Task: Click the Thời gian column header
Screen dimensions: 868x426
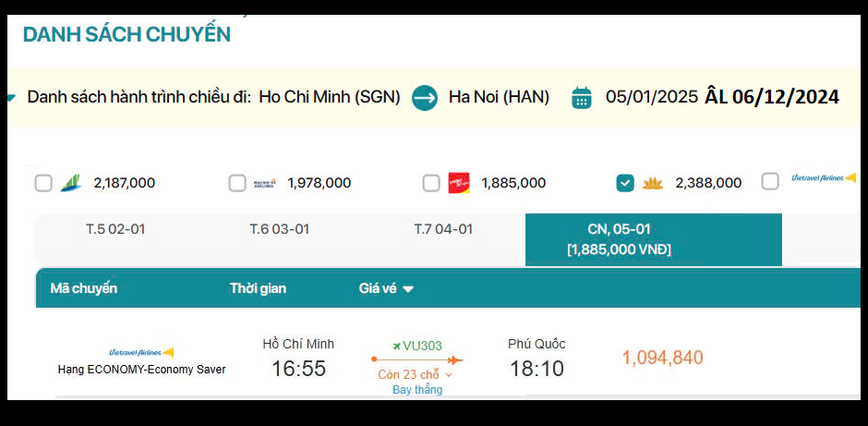Action: (258, 288)
